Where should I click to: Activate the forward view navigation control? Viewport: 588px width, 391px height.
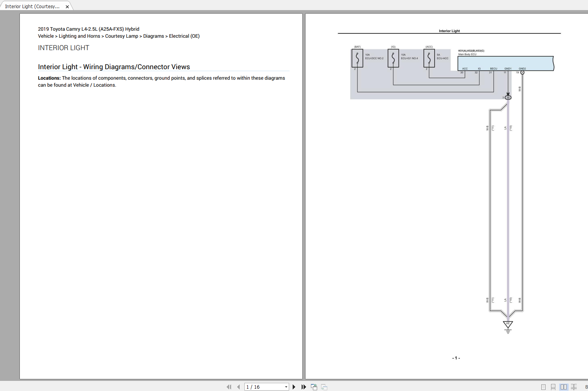click(x=323, y=387)
